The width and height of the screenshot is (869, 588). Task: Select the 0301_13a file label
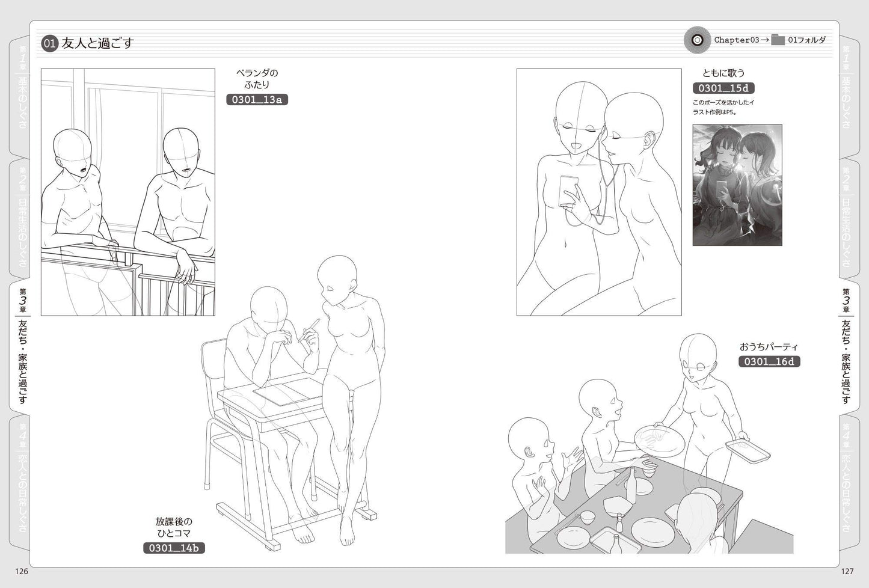tap(257, 100)
